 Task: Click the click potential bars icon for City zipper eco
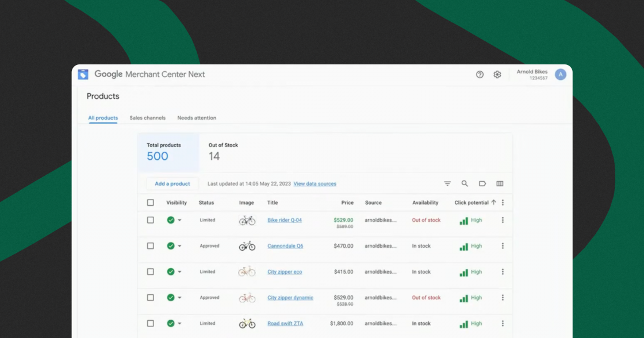[x=463, y=272]
